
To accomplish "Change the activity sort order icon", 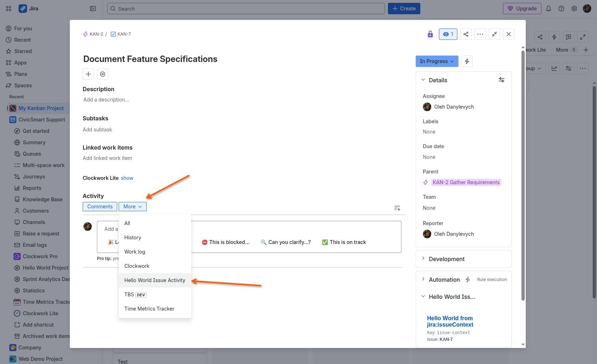I will (397, 208).
